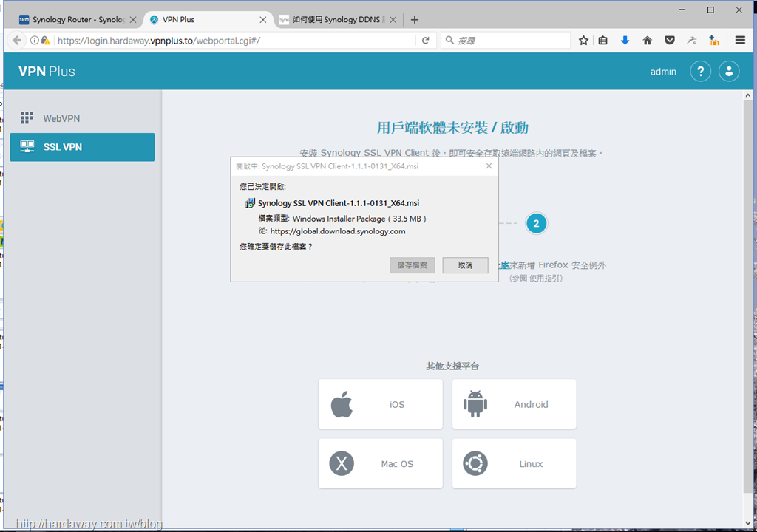Go to the browser home page

point(648,41)
